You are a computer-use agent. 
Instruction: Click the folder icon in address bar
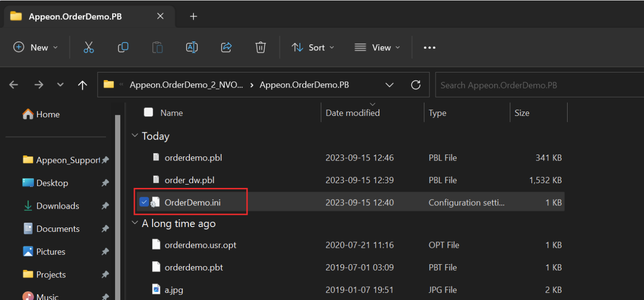coord(109,84)
